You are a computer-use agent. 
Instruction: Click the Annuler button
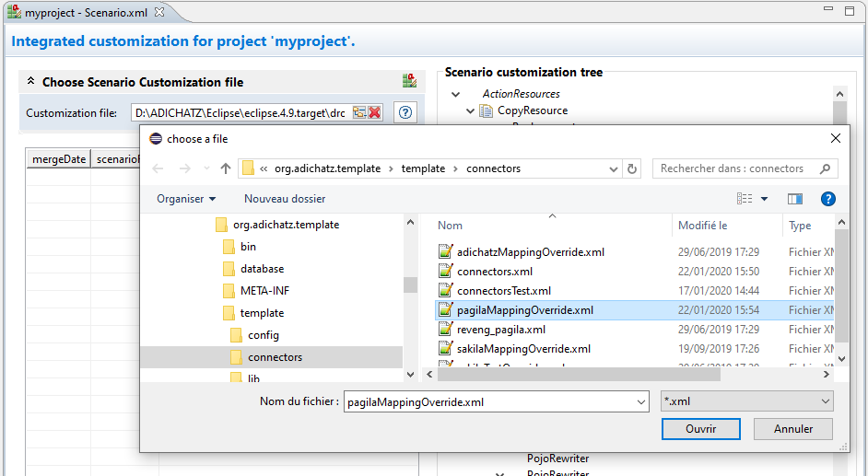point(792,429)
